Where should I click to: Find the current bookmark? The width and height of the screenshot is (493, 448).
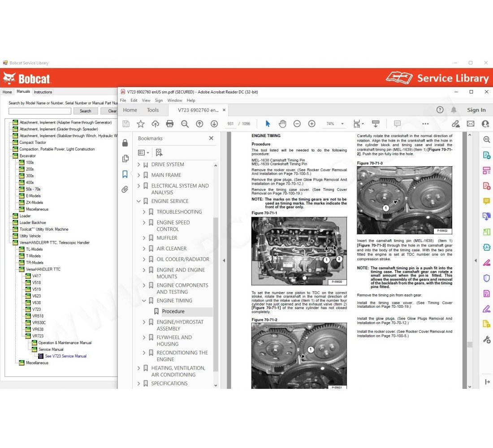point(159,153)
